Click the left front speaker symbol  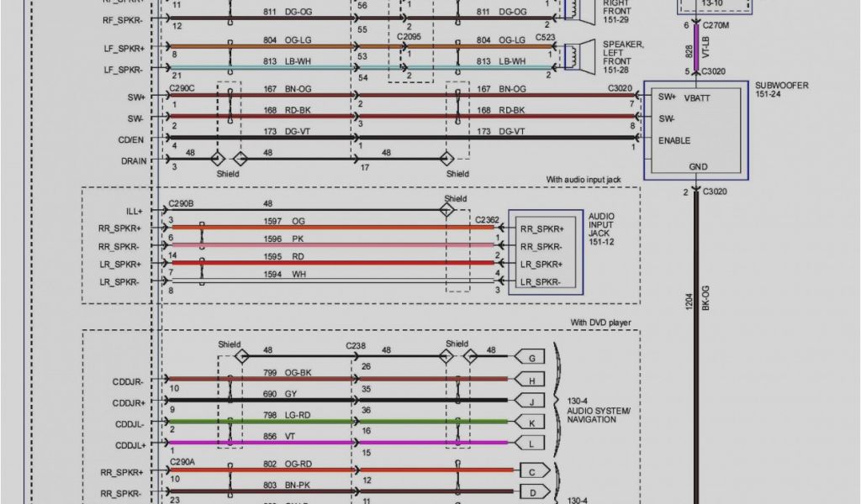point(575,55)
